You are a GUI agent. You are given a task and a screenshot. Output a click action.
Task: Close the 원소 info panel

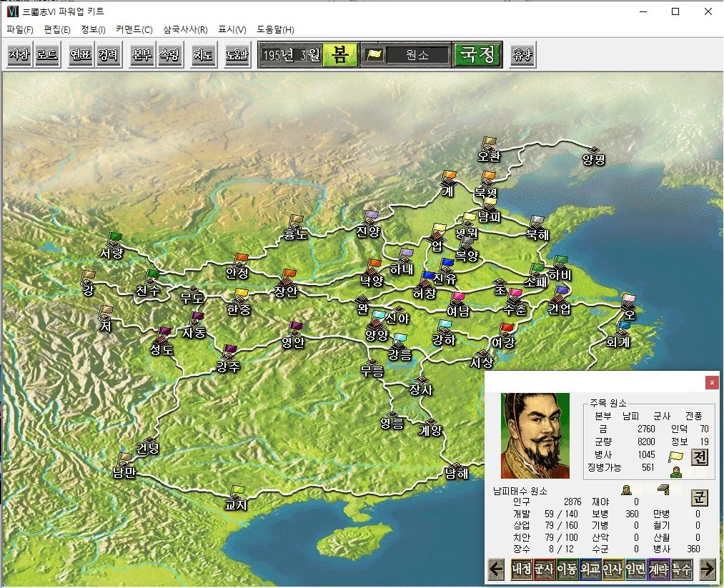(712, 382)
